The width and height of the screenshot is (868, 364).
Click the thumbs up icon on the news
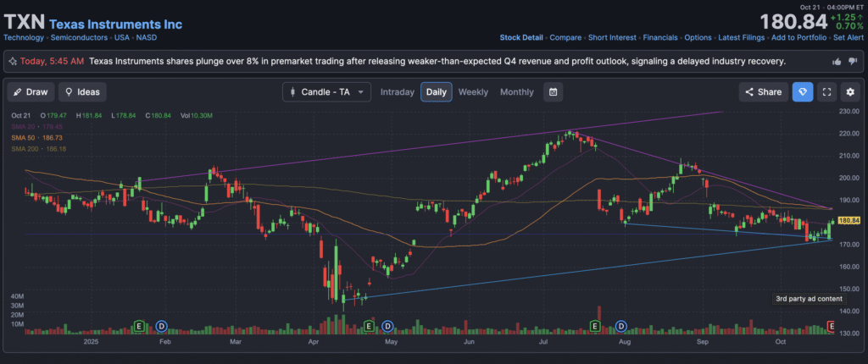[x=837, y=61]
